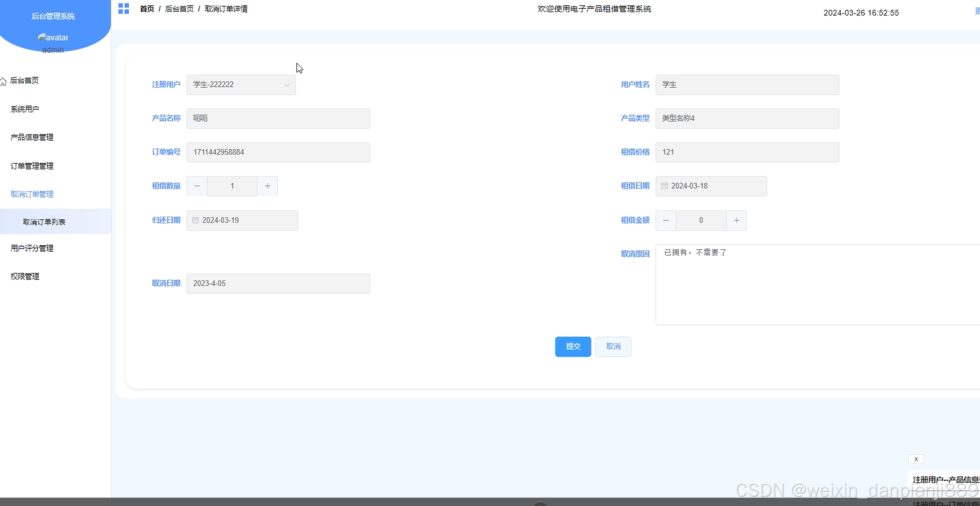Decrease 租借数量 with minus button
980x506 pixels.
(x=197, y=186)
